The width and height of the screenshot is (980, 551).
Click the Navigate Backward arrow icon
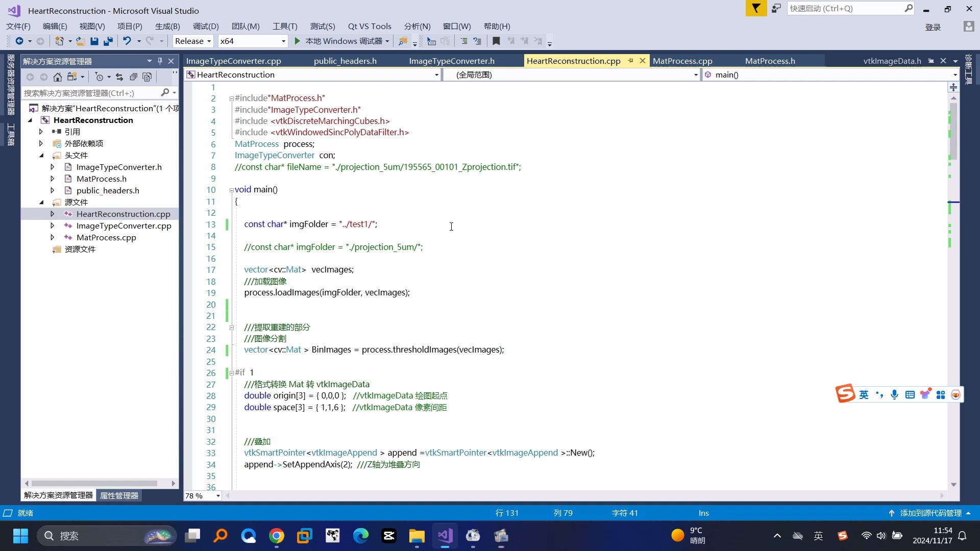pyautogui.click(x=19, y=41)
